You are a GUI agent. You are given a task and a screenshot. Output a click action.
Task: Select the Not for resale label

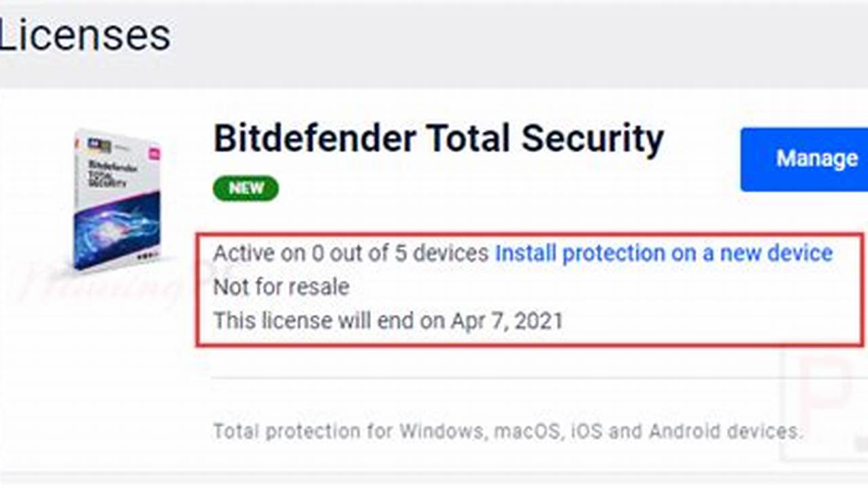tap(281, 287)
